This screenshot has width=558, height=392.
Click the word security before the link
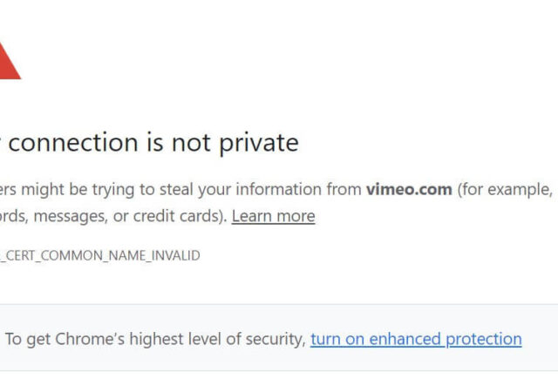pyautogui.click(x=276, y=339)
